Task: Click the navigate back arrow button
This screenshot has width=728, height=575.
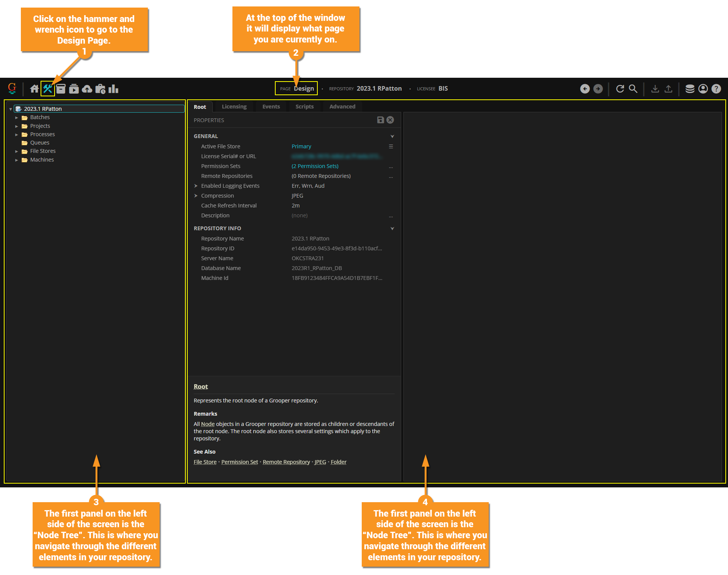Action: [x=585, y=89]
